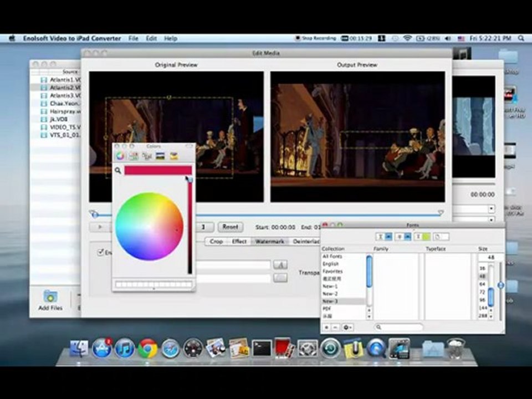Image resolution: width=532 pixels, height=399 pixels.
Task: Click Stop Recording in menu bar
Action: [315, 38]
